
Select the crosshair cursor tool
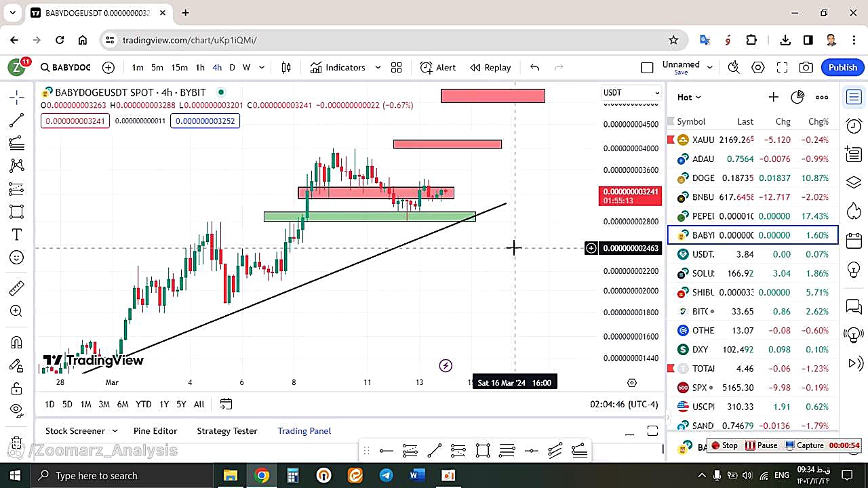tap(17, 97)
